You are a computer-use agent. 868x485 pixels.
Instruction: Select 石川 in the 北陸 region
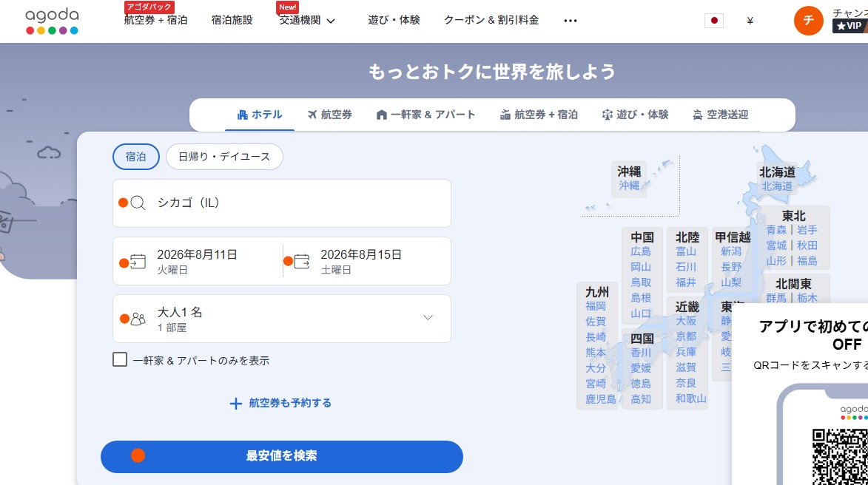pyautogui.click(x=686, y=267)
